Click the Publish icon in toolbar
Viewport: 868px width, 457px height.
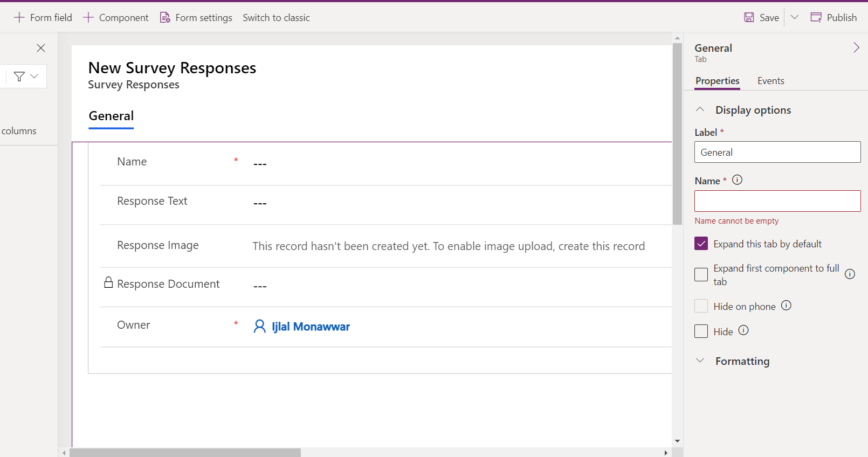click(816, 18)
